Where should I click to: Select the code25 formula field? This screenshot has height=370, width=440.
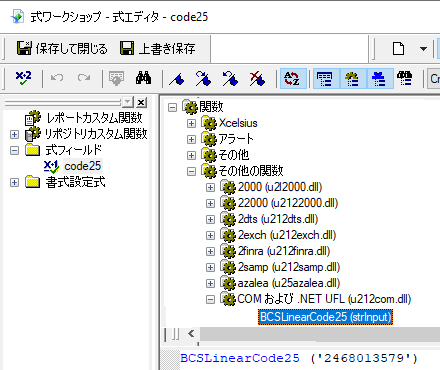pos(82,166)
